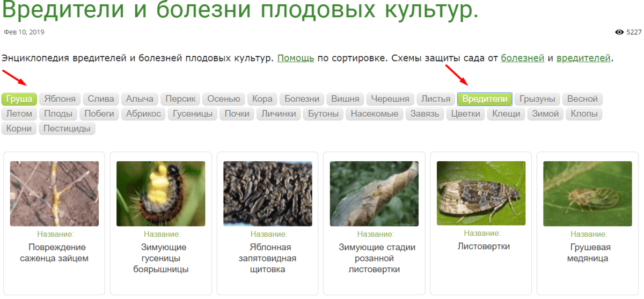The image size is (644, 299).
Task: Deselect the active Вредители tag
Action: click(485, 99)
